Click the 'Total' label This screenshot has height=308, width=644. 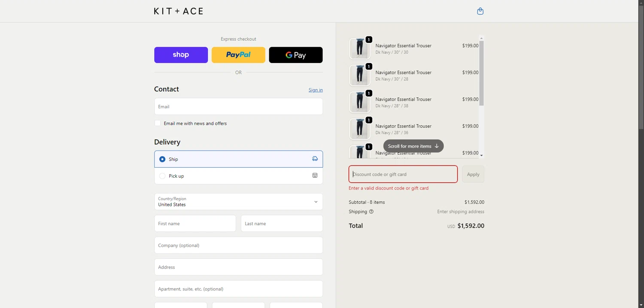click(355, 226)
